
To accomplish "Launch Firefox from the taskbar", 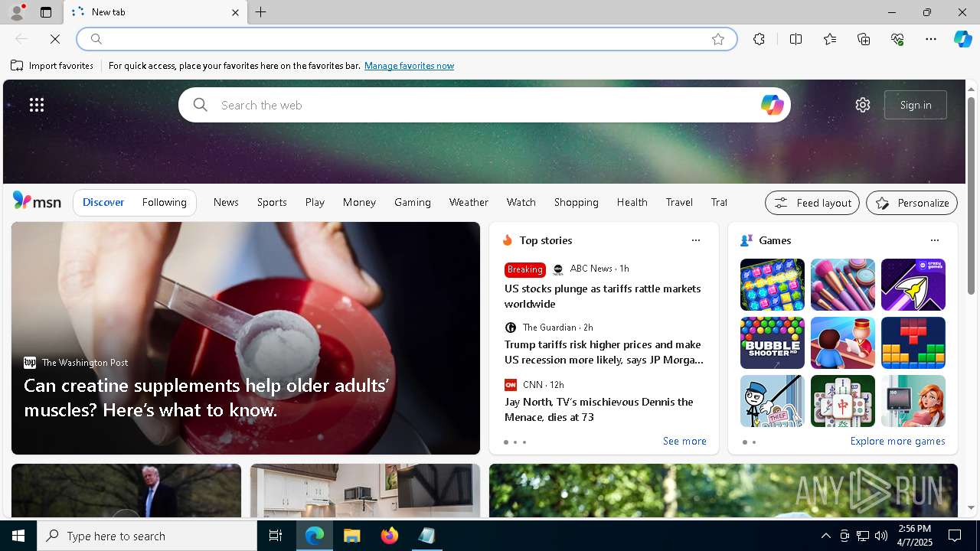I will pos(390,536).
